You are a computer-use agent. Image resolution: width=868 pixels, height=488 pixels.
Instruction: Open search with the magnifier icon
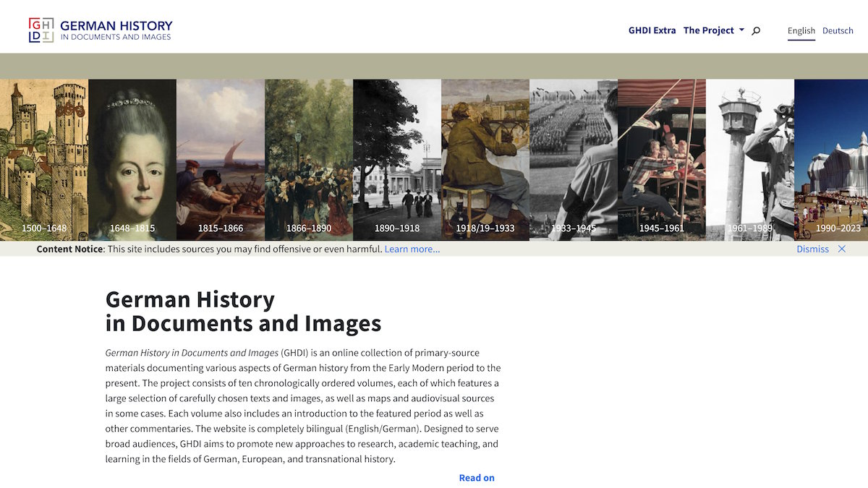(x=756, y=30)
